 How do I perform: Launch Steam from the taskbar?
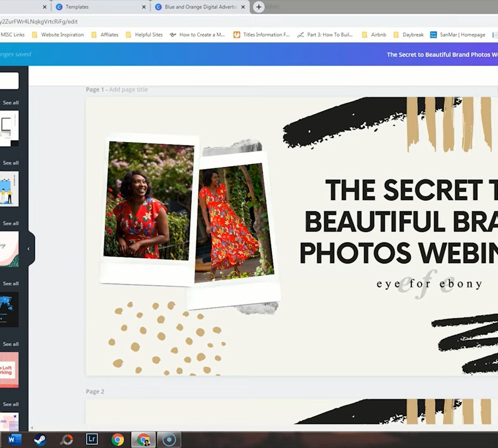click(x=40, y=439)
